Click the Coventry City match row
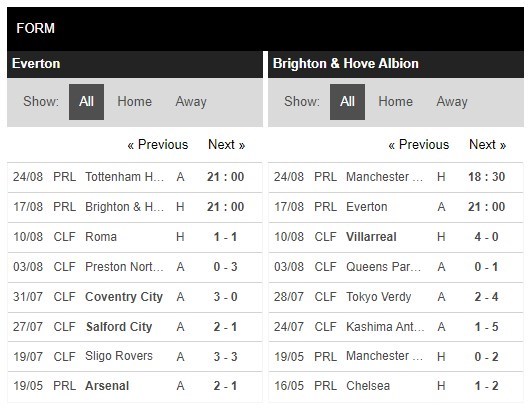 [x=135, y=297]
